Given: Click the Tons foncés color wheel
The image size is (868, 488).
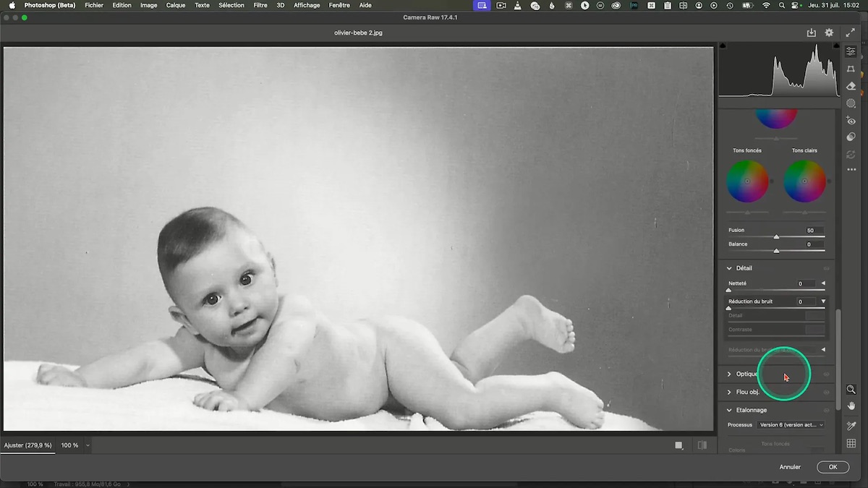Looking at the screenshot, I should click(x=747, y=181).
